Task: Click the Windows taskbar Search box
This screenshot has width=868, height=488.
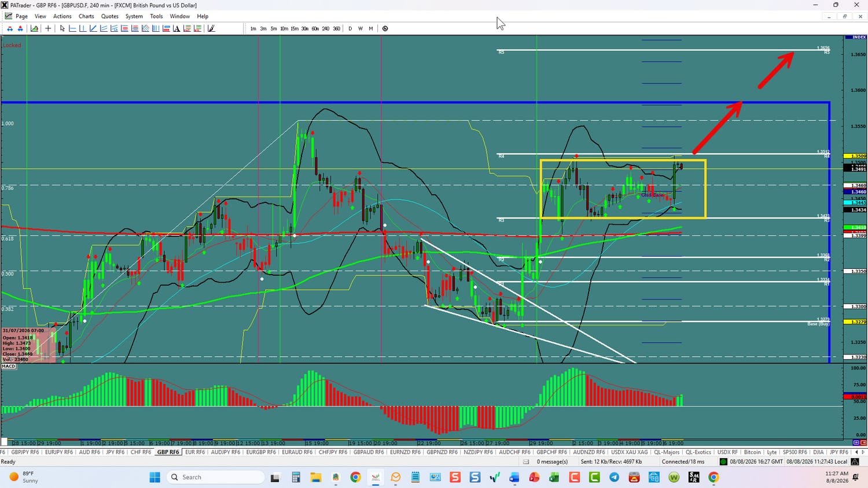Action: coord(215,477)
